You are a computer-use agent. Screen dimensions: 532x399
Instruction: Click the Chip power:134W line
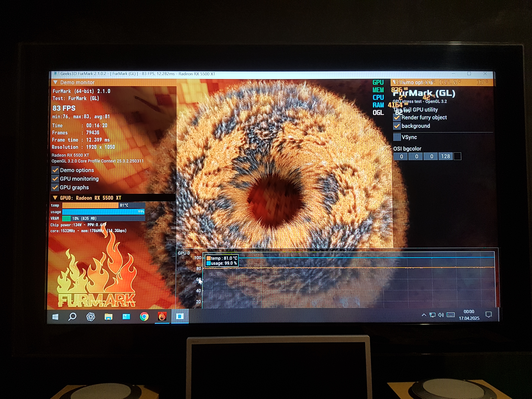(78, 225)
